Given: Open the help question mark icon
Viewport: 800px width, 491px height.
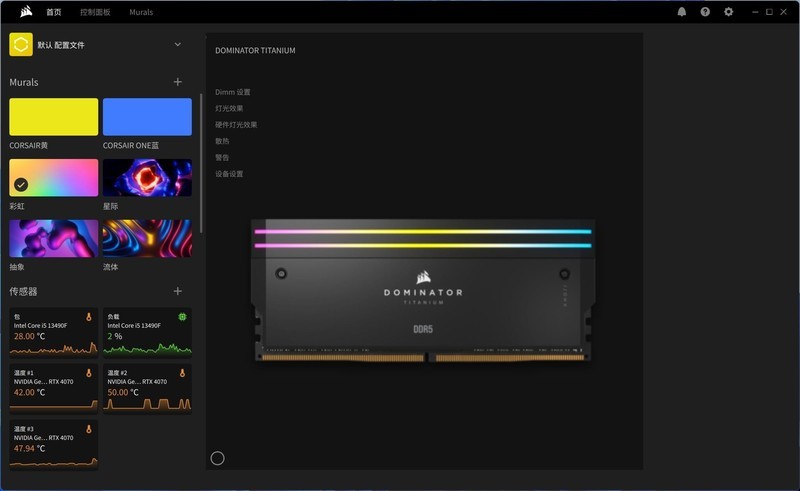Looking at the screenshot, I should 705,12.
